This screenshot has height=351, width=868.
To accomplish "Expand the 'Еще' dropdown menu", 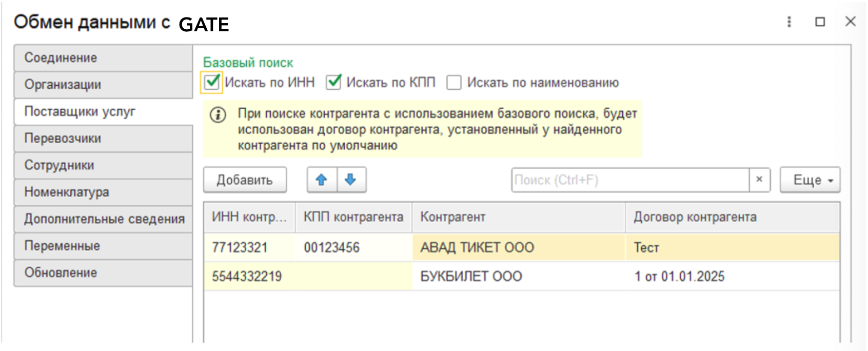I will [x=810, y=180].
